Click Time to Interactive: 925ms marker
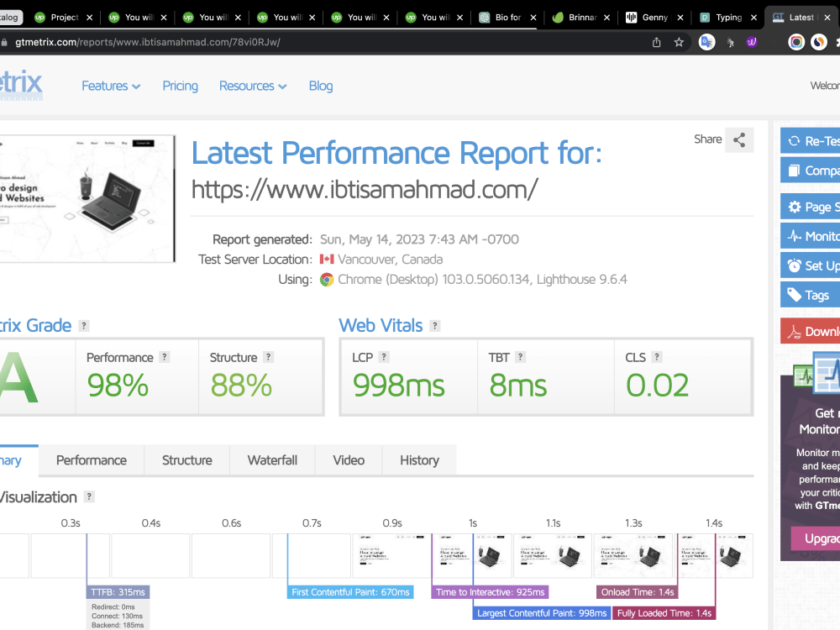This screenshot has width=840, height=630. [491, 592]
